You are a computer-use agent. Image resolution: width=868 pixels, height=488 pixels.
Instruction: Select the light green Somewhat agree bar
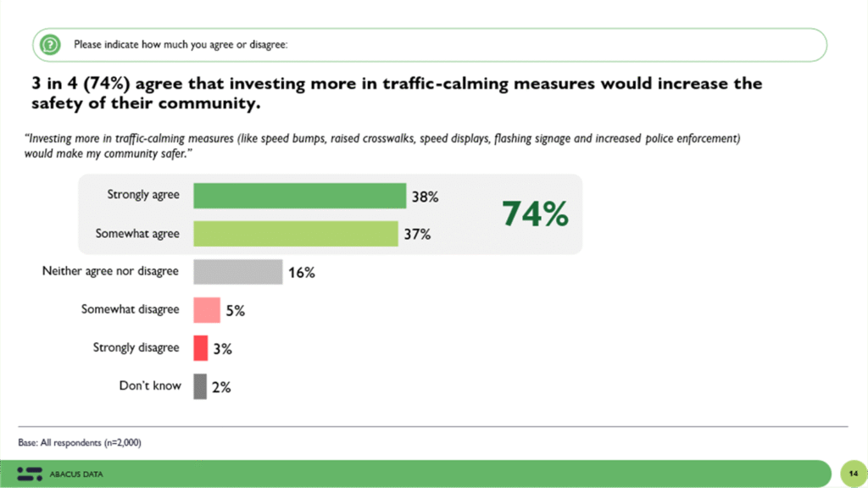pyautogui.click(x=295, y=233)
